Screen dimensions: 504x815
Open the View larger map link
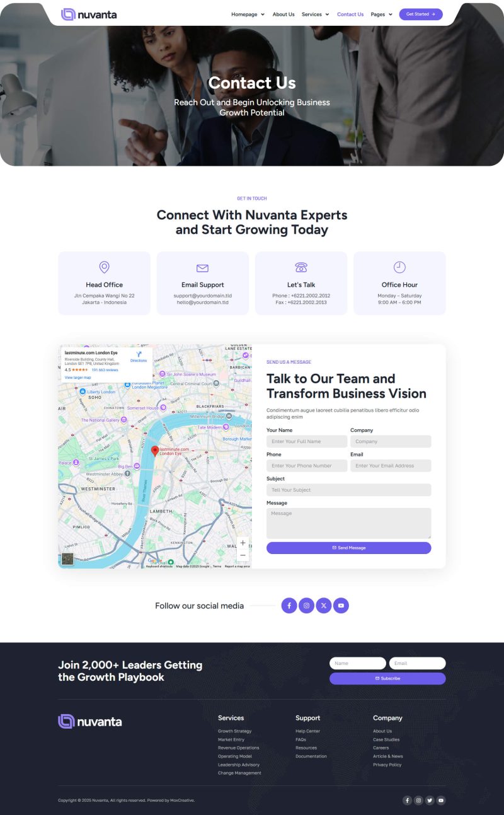tap(78, 378)
